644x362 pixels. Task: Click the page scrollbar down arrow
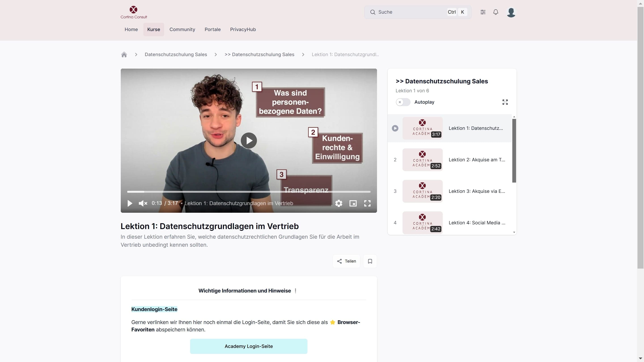[x=640, y=359]
